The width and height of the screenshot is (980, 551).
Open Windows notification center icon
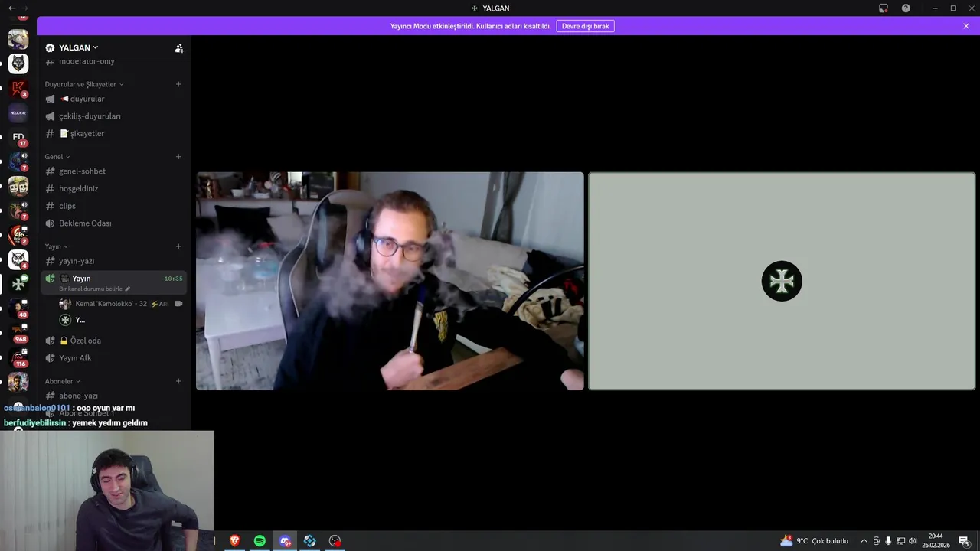pos(965,541)
